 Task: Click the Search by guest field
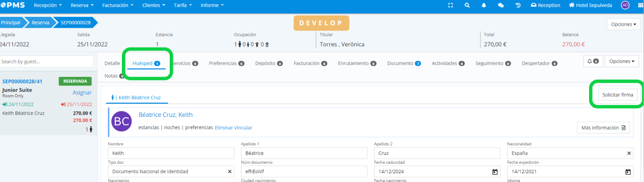click(47, 62)
